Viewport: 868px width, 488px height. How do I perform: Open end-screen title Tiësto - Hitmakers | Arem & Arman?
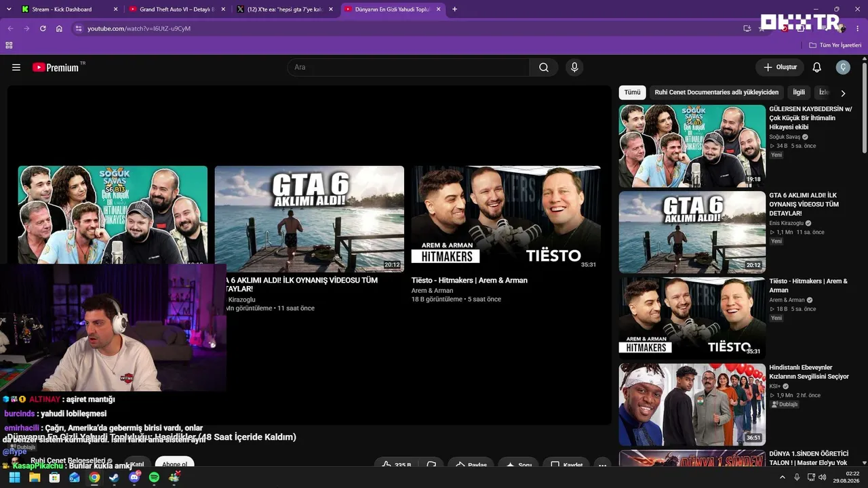click(469, 280)
